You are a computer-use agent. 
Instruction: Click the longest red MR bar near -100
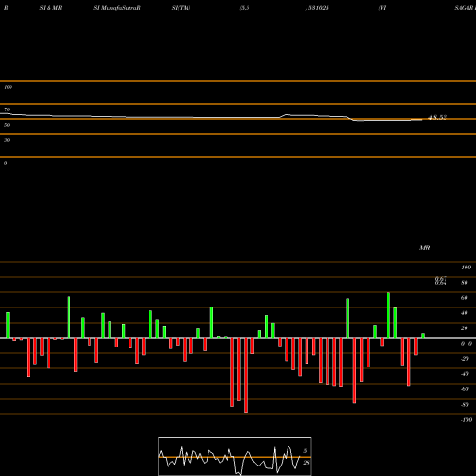[x=246, y=375]
